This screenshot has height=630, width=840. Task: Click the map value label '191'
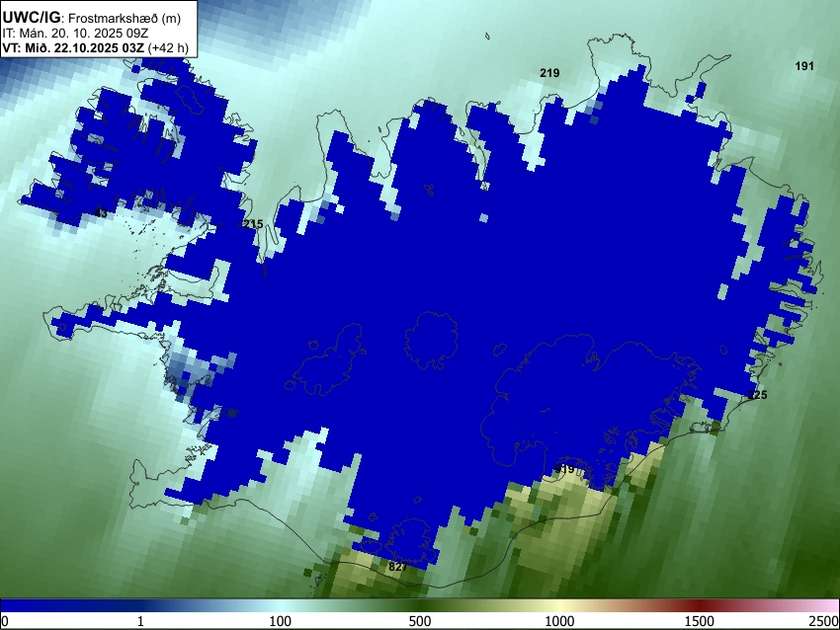pos(804,66)
